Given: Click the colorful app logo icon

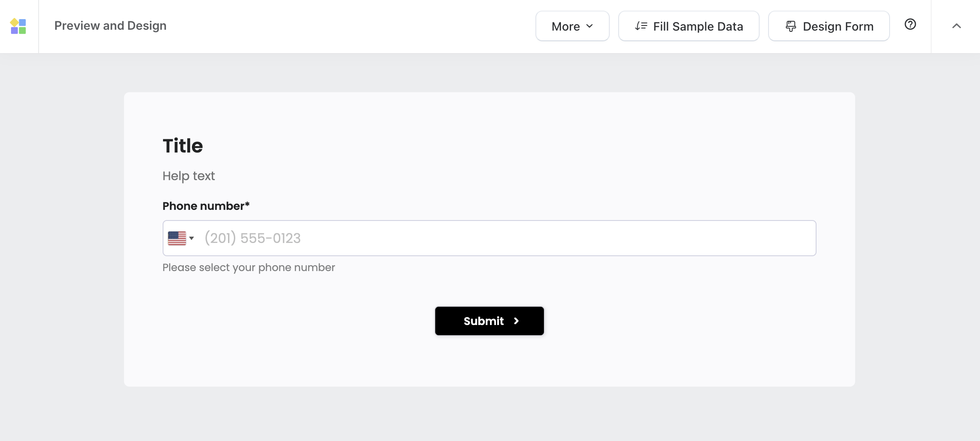Looking at the screenshot, I should point(18,26).
